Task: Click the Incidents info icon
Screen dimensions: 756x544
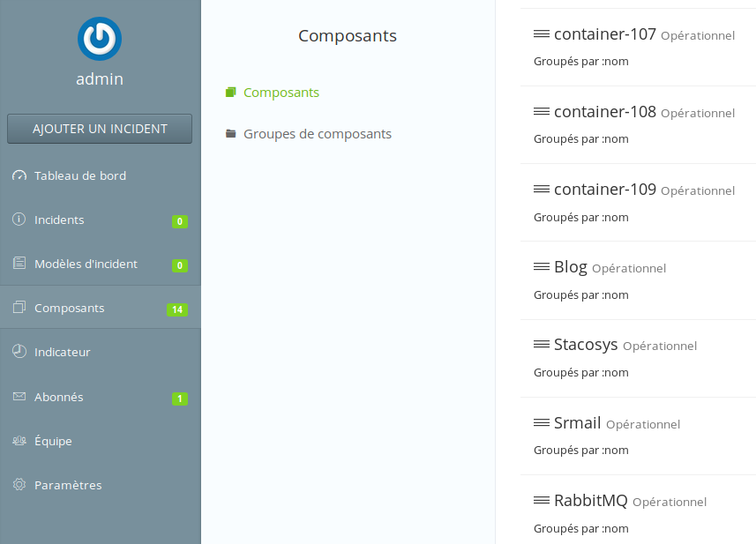Action: [19, 220]
